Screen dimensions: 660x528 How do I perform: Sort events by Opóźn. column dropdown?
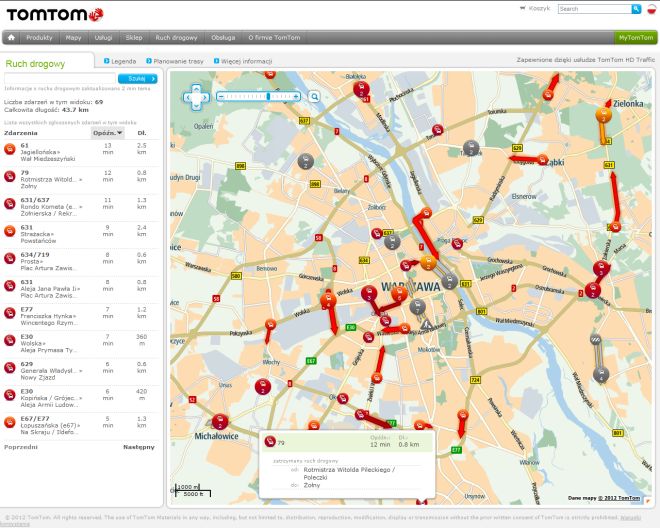(x=108, y=133)
